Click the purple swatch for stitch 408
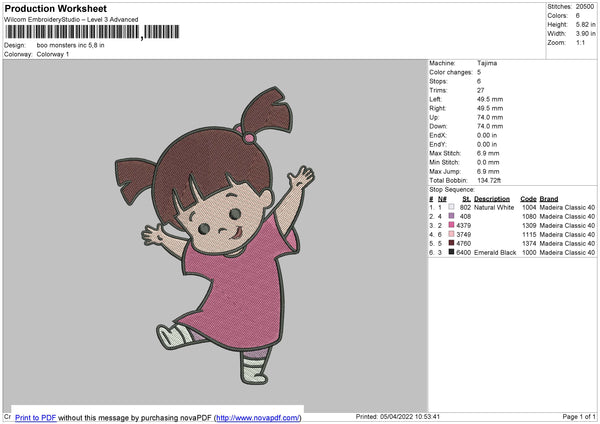This screenshot has height=424, width=600. 452,216
